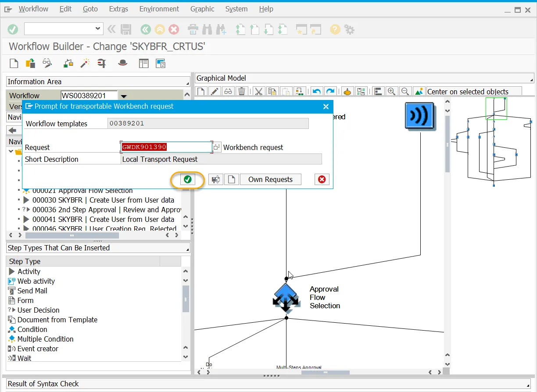The image size is (537, 392).
Task: Click the Copy icon in the Graphical Model toolbar
Action: [272, 91]
